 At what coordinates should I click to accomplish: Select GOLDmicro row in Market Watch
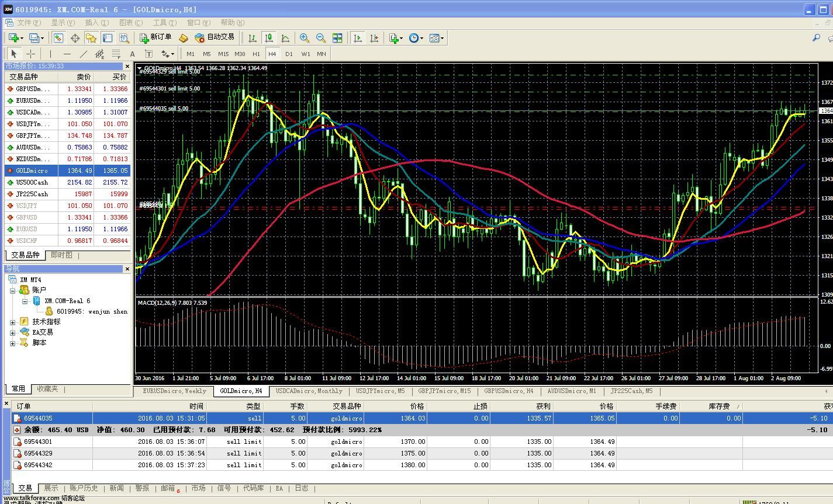(68, 171)
